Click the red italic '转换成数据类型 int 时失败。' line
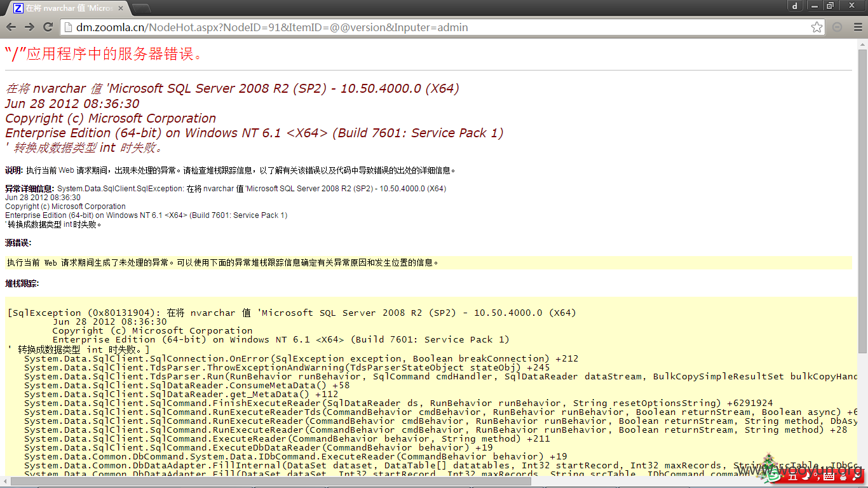 85,147
